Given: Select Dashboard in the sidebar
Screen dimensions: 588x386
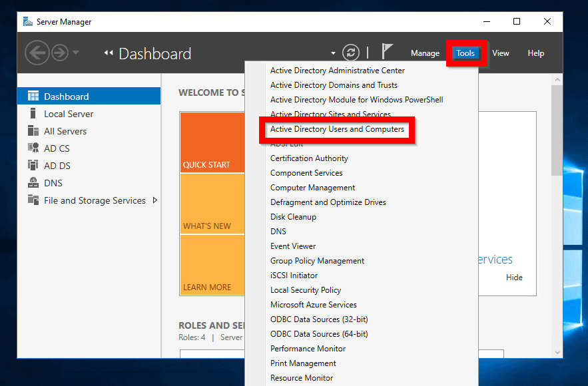Looking at the screenshot, I should pyautogui.click(x=89, y=96).
